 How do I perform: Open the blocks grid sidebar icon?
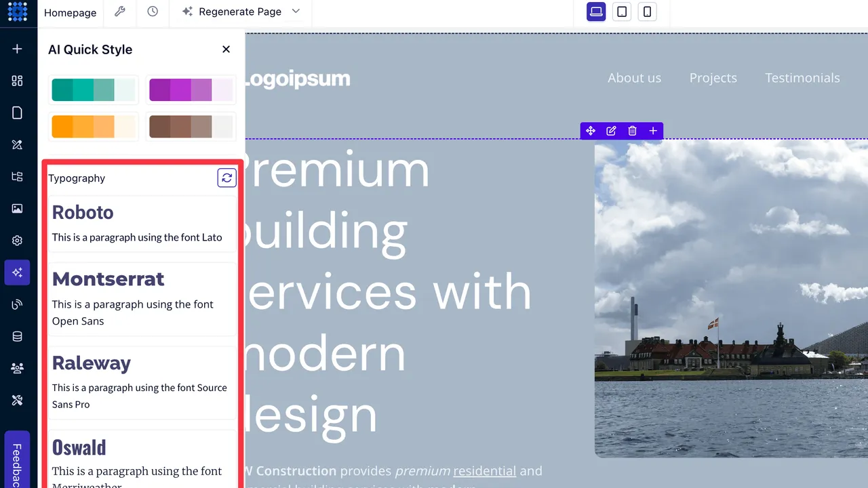click(x=18, y=81)
